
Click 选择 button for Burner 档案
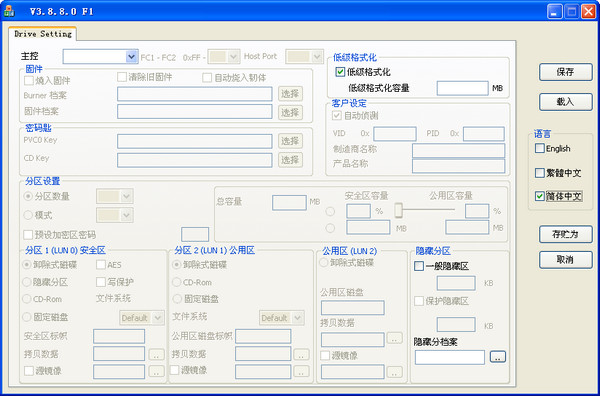click(290, 94)
